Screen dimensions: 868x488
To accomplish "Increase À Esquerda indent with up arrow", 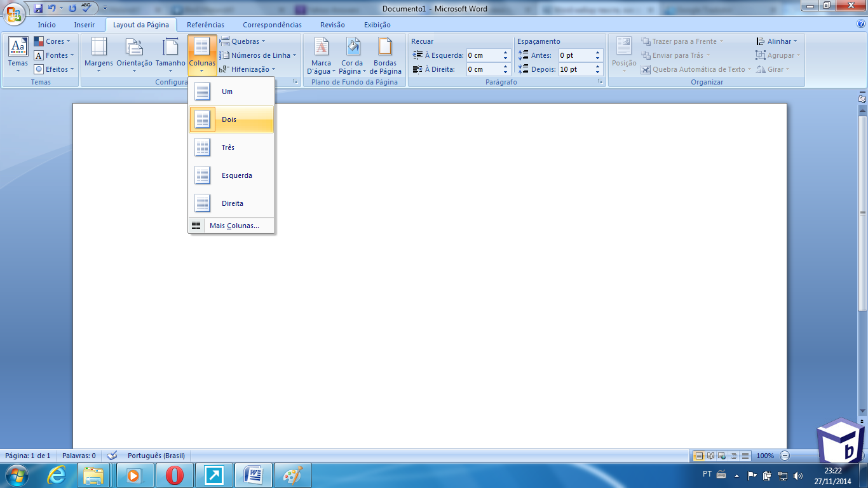I will pos(506,53).
